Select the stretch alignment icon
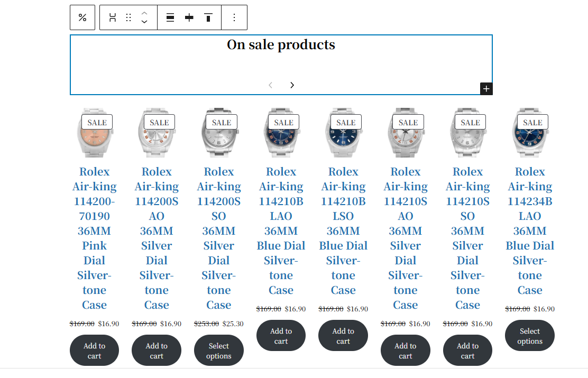 (112, 17)
